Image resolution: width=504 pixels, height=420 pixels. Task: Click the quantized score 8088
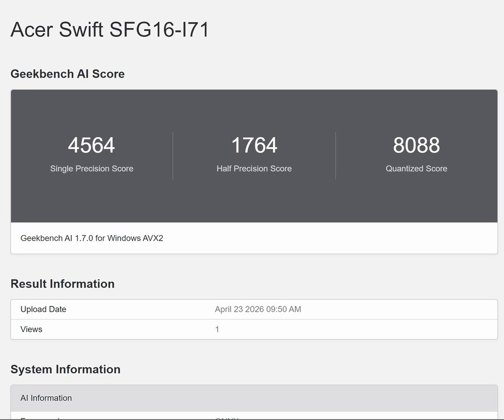416,145
